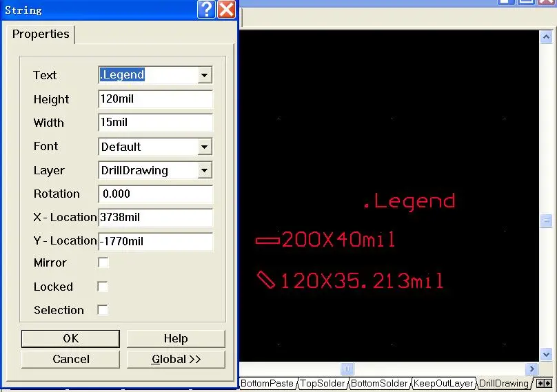Confirm with the OK button
The image size is (557, 392).
(70, 339)
